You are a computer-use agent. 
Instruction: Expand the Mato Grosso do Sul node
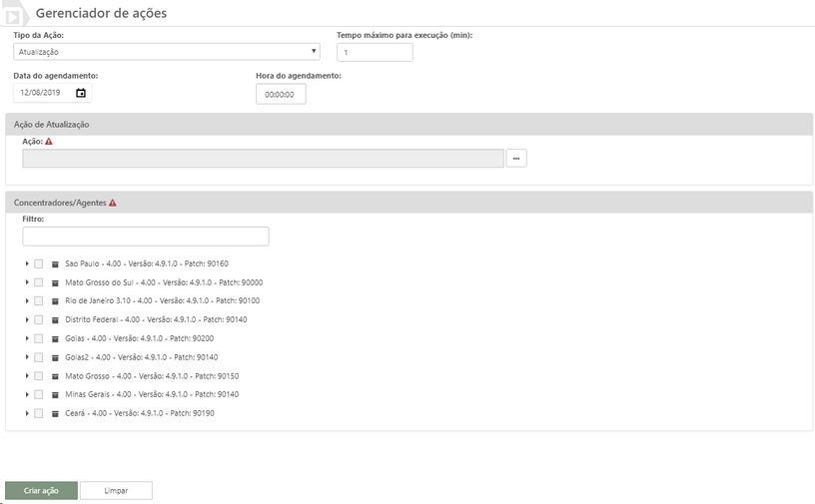click(27, 282)
